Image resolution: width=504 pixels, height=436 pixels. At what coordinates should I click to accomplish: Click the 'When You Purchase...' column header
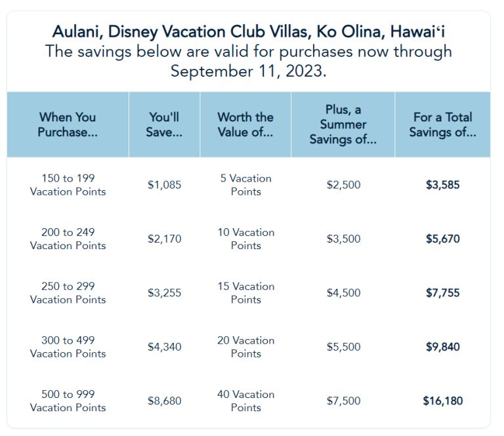68,125
